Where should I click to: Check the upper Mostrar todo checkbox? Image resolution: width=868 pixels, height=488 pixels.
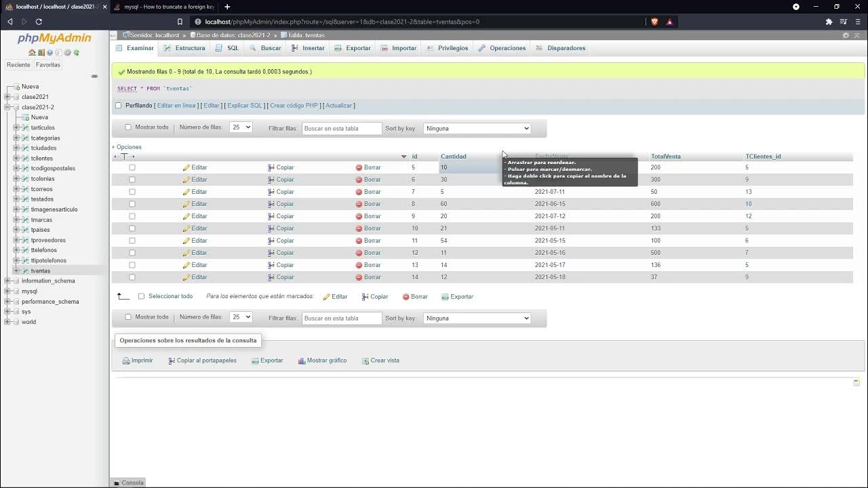128,127
